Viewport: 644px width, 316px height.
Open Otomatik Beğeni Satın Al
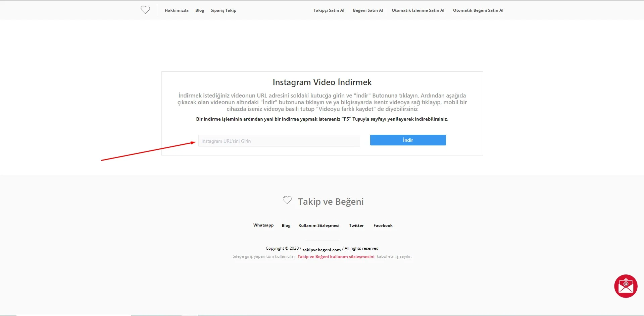click(x=478, y=10)
